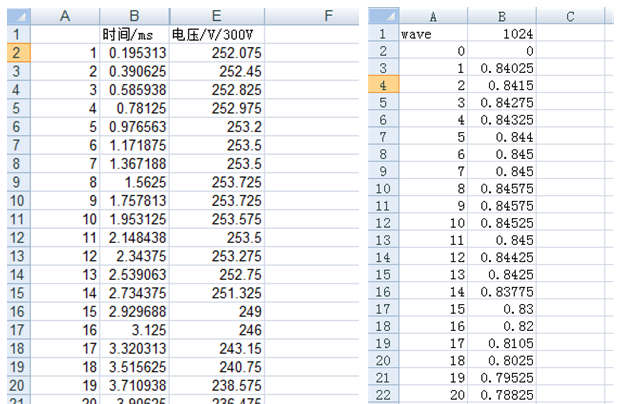Click cell with value 0.84025
Viewport: 622px width, 404px height.
(502, 68)
